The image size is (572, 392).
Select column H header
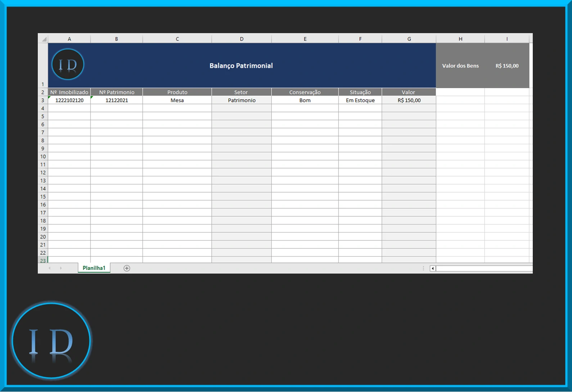[x=460, y=39]
